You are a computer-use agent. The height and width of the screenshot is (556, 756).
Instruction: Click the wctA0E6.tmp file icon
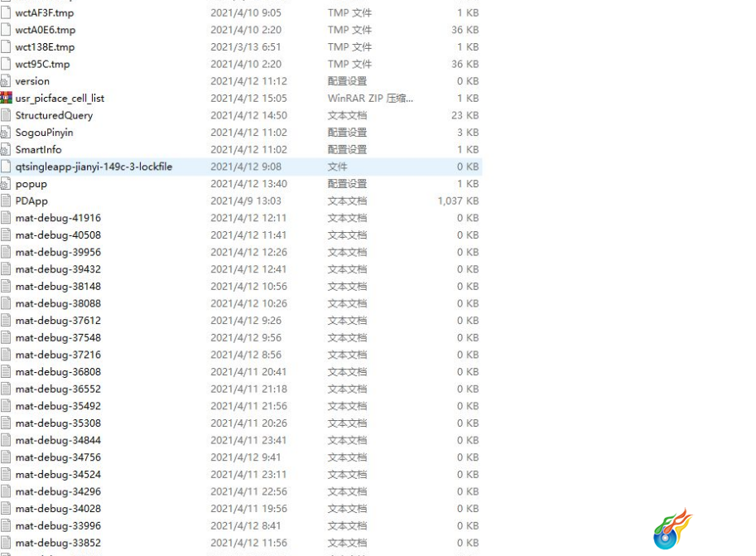tap(6, 30)
